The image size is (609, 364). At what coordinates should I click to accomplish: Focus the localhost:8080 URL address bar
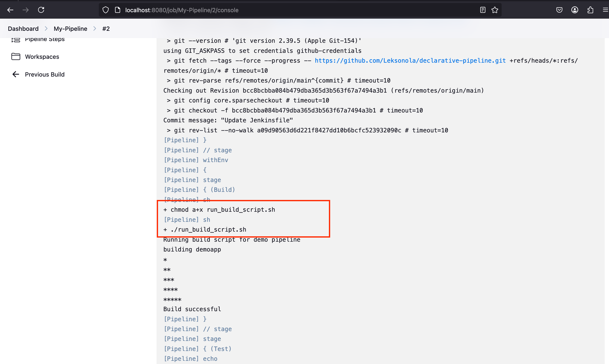[300, 10]
